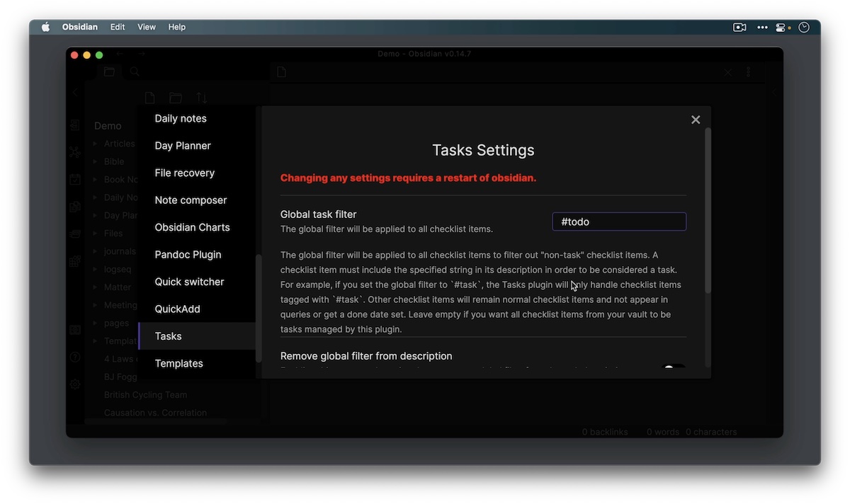This screenshot has width=850, height=504.
Task: Create a new folder icon
Action: pos(176,98)
